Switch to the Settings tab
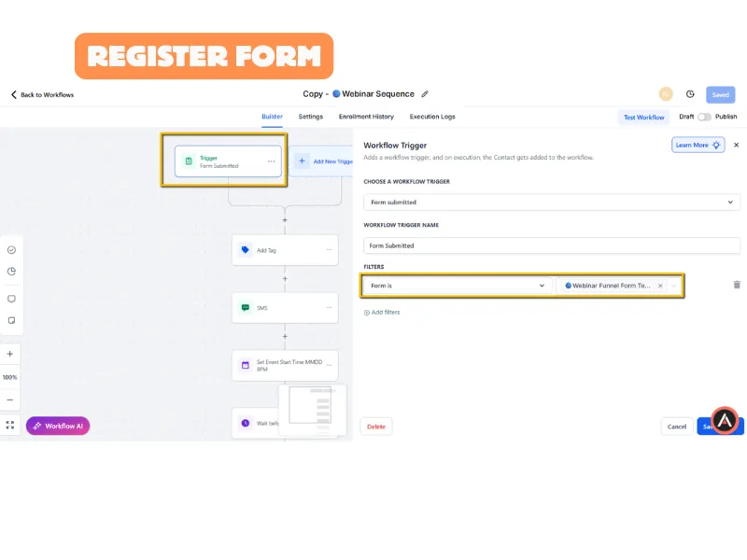The width and height of the screenshot is (747, 560). (311, 117)
